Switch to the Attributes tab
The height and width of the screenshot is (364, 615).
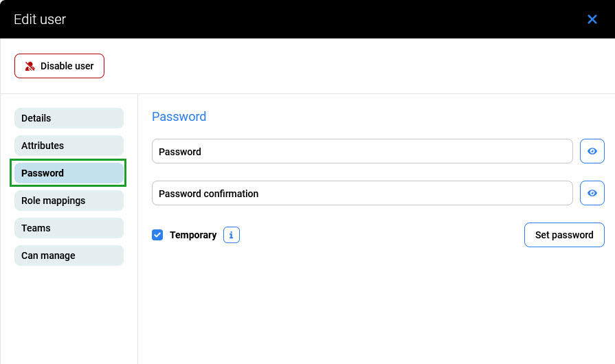coord(69,146)
